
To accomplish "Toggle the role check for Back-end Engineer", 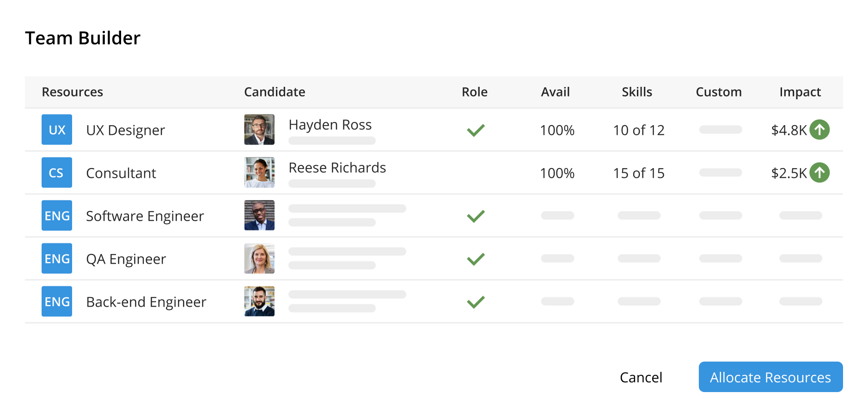I will [x=475, y=302].
